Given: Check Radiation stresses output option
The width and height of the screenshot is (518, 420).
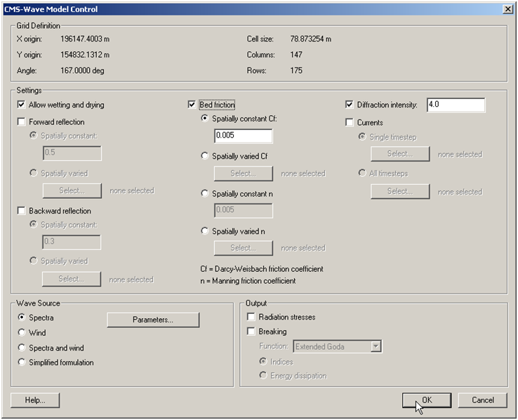Looking at the screenshot, I should click(x=251, y=317).
